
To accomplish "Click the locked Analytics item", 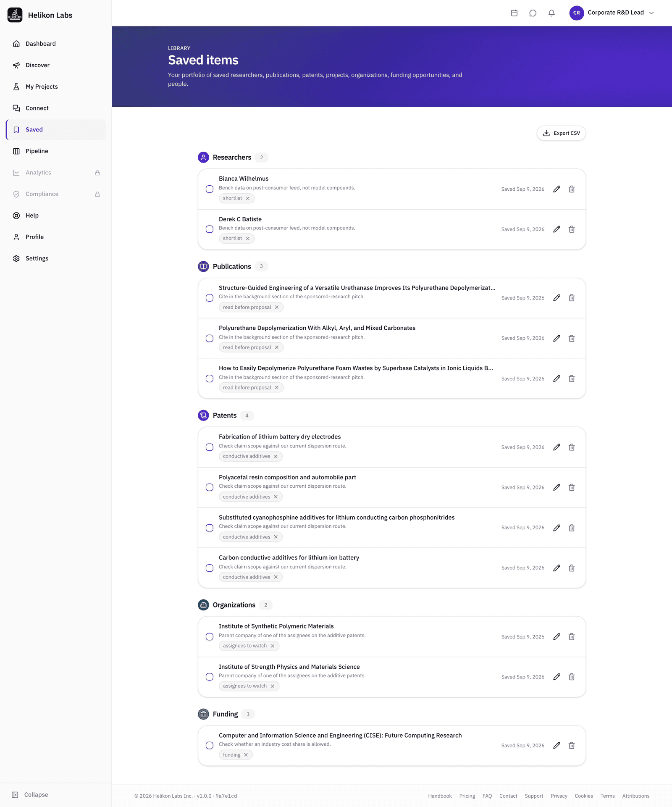I will coord(56,173).
